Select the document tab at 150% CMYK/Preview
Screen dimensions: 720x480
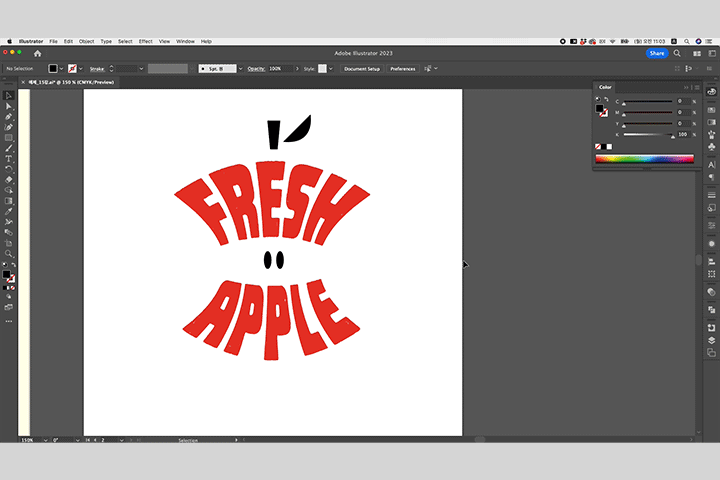tap(71, 82)
